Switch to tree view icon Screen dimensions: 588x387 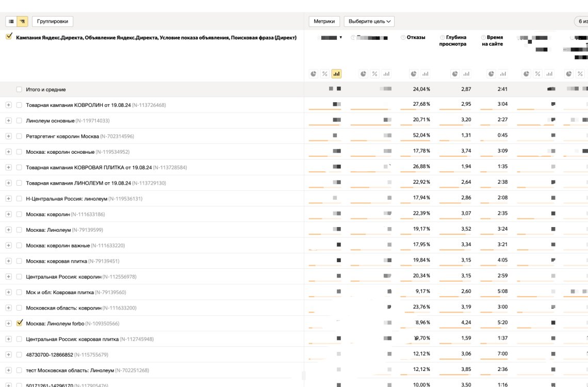point(23,21)
